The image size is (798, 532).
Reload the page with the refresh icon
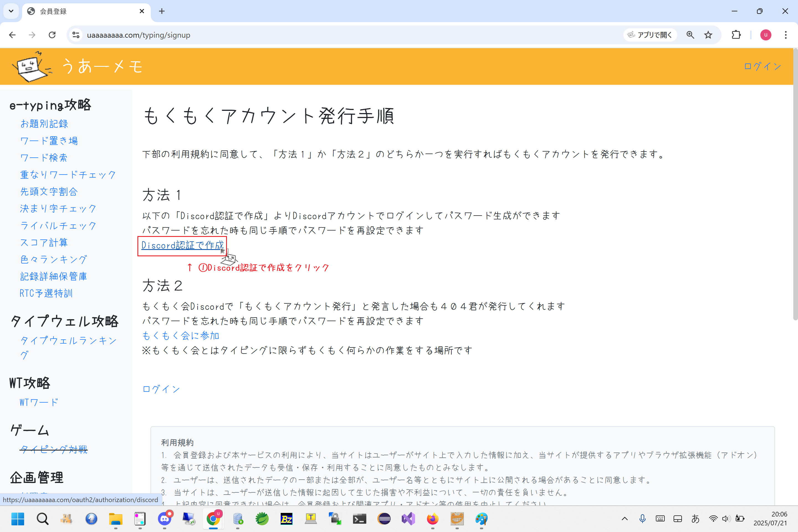click(x=52, y=35)
